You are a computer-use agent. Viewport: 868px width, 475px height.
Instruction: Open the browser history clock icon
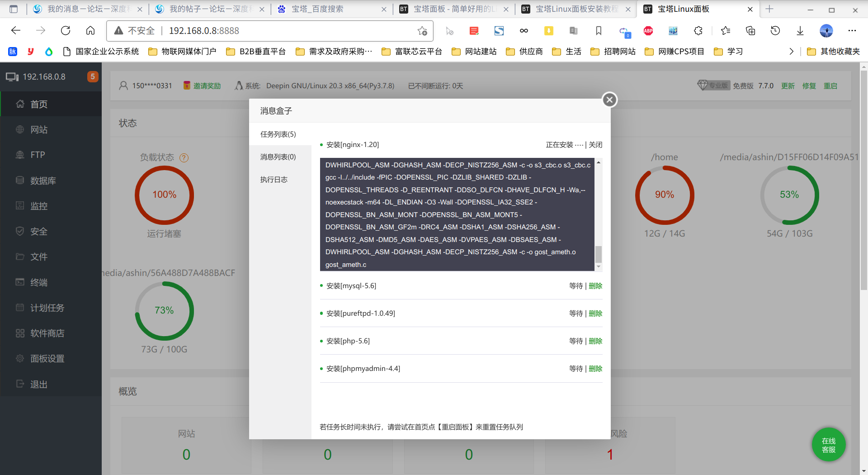click(x=775, y=31)
